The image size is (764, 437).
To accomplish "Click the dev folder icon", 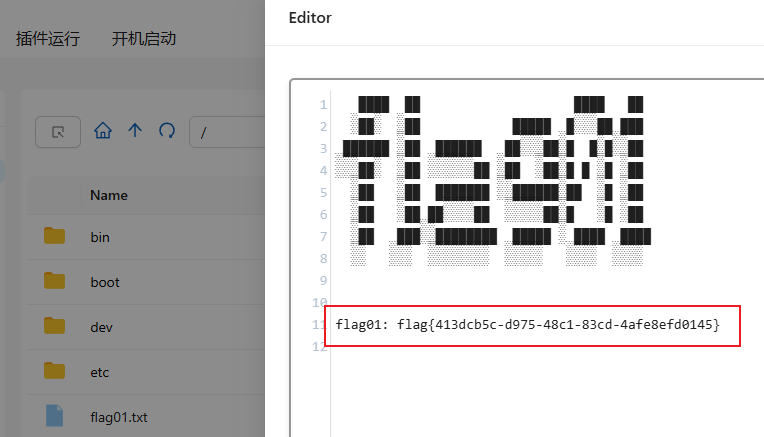I will (x=55, y=327).
